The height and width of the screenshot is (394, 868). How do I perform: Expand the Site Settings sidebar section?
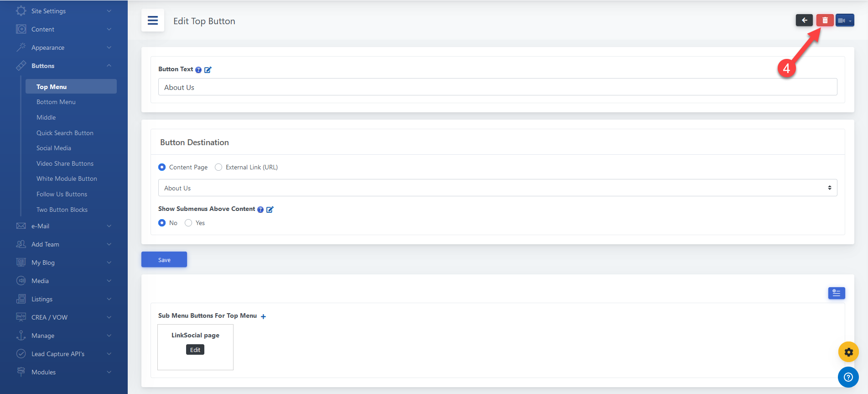pyautogui.click(x=64, y=11)
